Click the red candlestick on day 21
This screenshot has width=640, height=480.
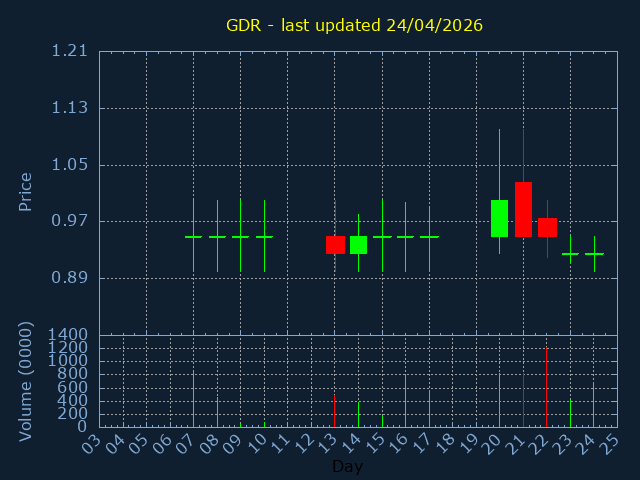coord(523,209)
